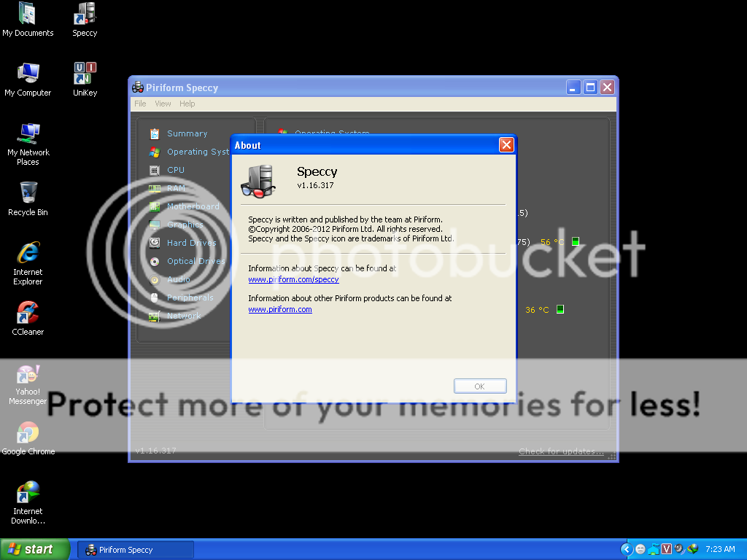Click the 7:23 AM clock in the taskbar

[x=720, y=549]
